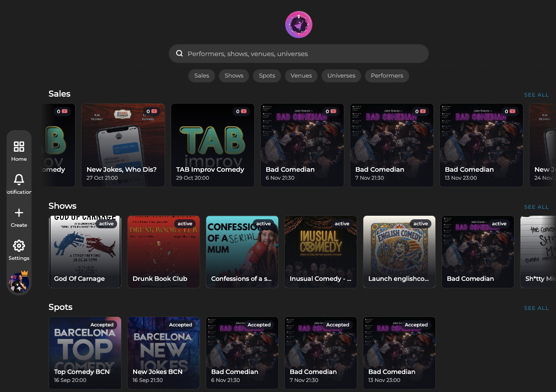This screenshot has width=556, height=392.
Task: See all Sales link
Action: tap(536, 95)
